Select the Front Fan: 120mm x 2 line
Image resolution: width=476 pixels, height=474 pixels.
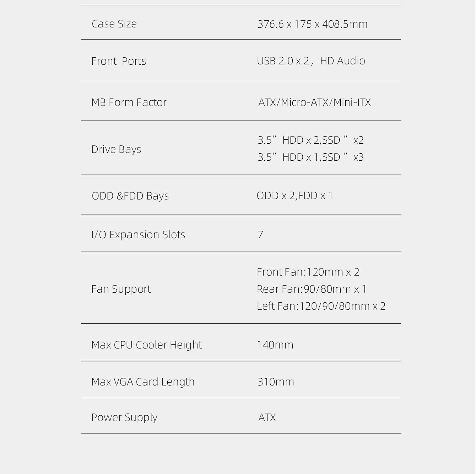tap(308, 272)
